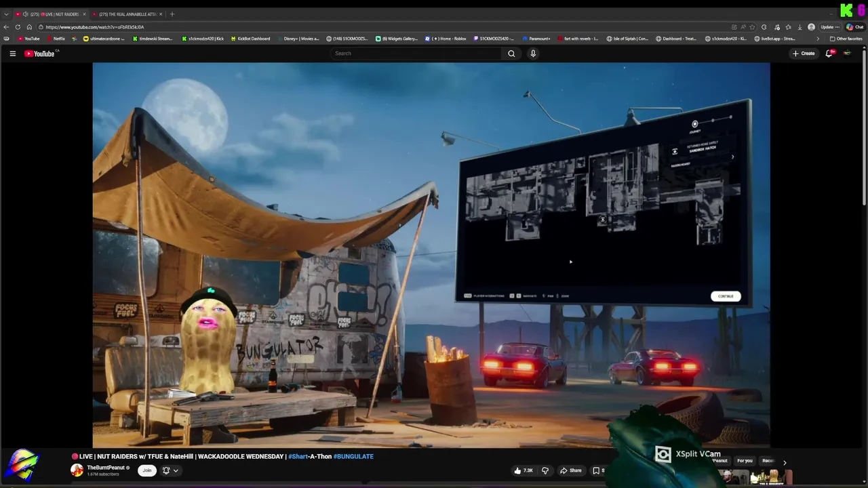
Task: Open the read aloud icon in address bar
Action: pos(743,27)
